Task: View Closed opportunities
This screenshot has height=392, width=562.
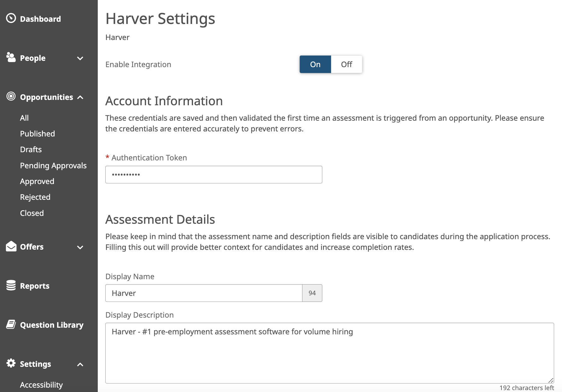Action: point(32,213)
